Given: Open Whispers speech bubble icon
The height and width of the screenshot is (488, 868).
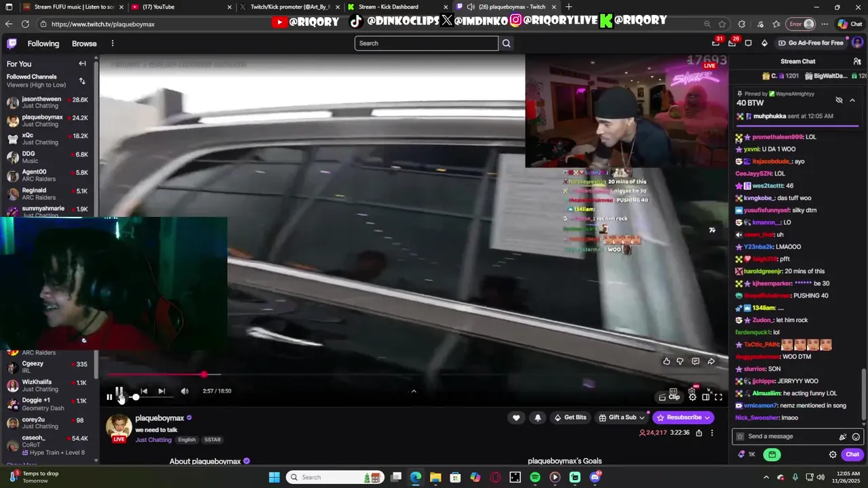Looking at the screenshot, I should 748,43.
